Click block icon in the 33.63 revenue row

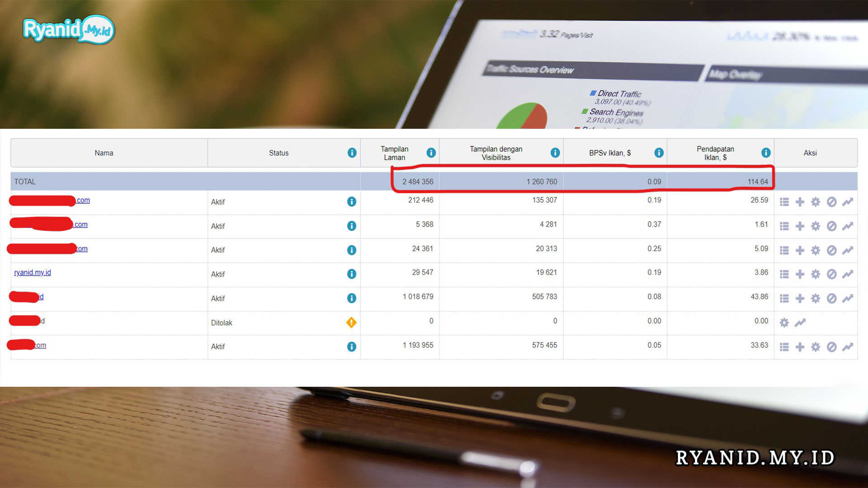click(831, 347)
